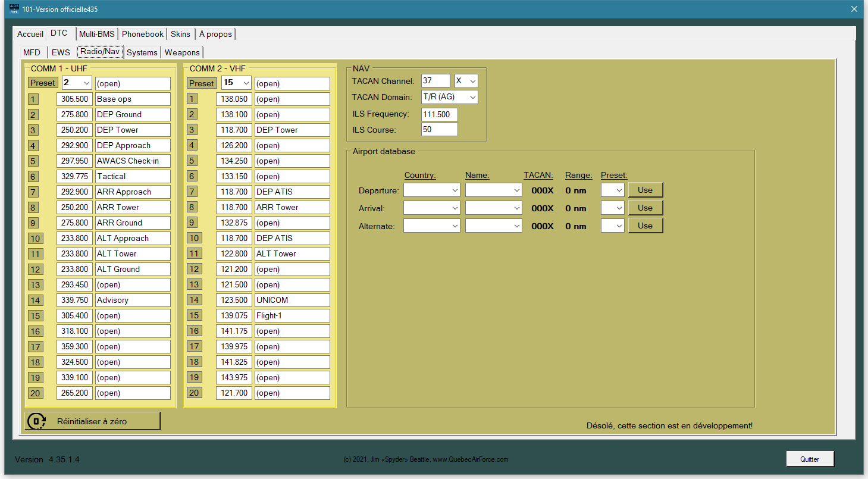Click the reset icon beside Réinitialiser à zéro
Image resolution: width=868 pixels, height=479 pixels.
(36, 421)
